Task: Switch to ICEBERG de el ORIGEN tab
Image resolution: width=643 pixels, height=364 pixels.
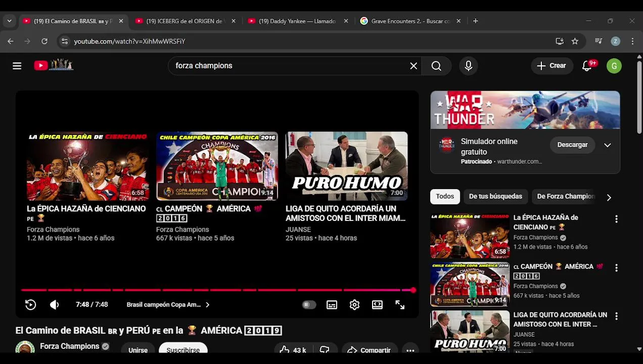Action: pyautogui.click(x=184, y=21)
